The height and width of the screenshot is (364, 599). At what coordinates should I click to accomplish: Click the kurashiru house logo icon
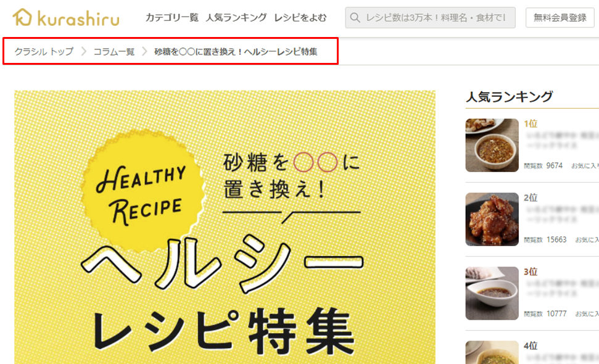click(22, 17)
